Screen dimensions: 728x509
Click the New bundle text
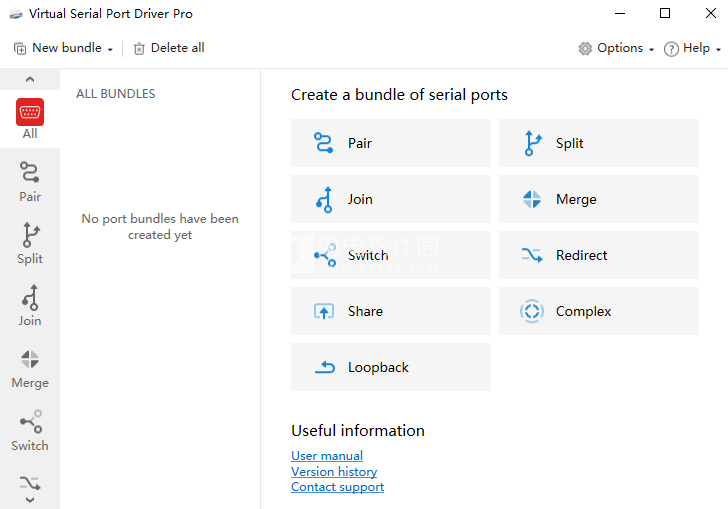[67, 48]
